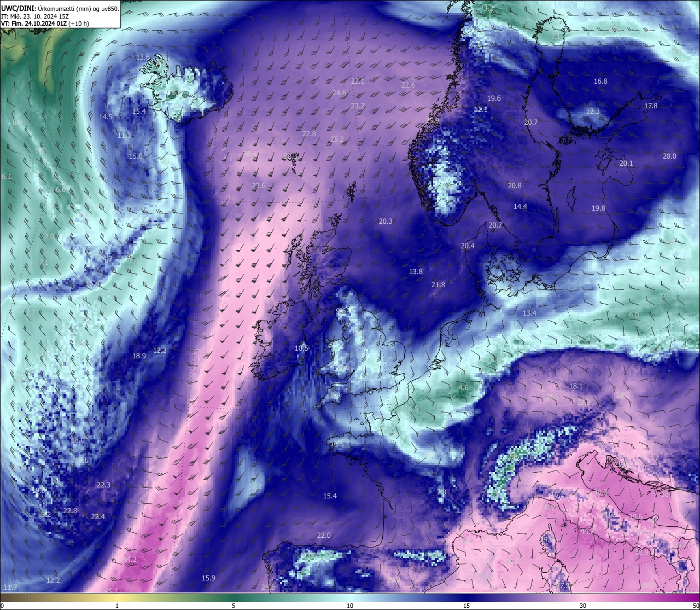The width and height of the screenshot is (700, 610).
Task: Click the 18.1 value over central Europe
Action: tap(576, 386)
